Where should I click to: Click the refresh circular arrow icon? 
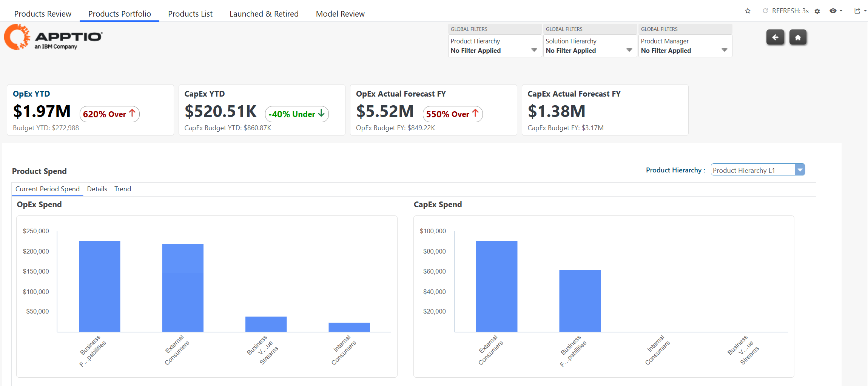765,11
